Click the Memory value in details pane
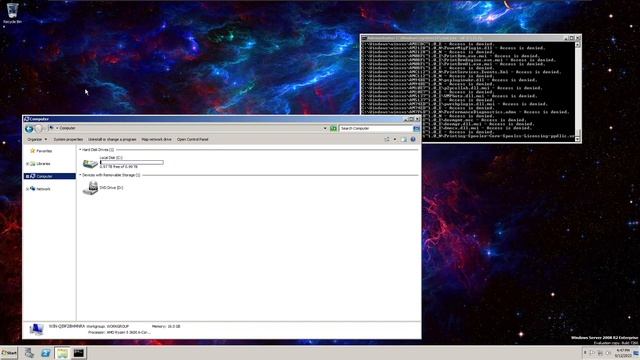640x360 pixels. (x=173, y=327)
